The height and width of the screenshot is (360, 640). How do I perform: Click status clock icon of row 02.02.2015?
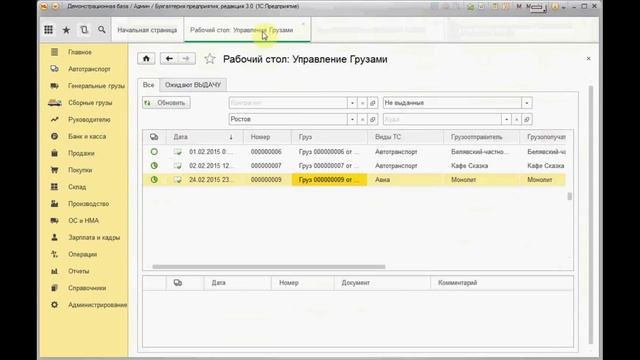coord(154,166)
